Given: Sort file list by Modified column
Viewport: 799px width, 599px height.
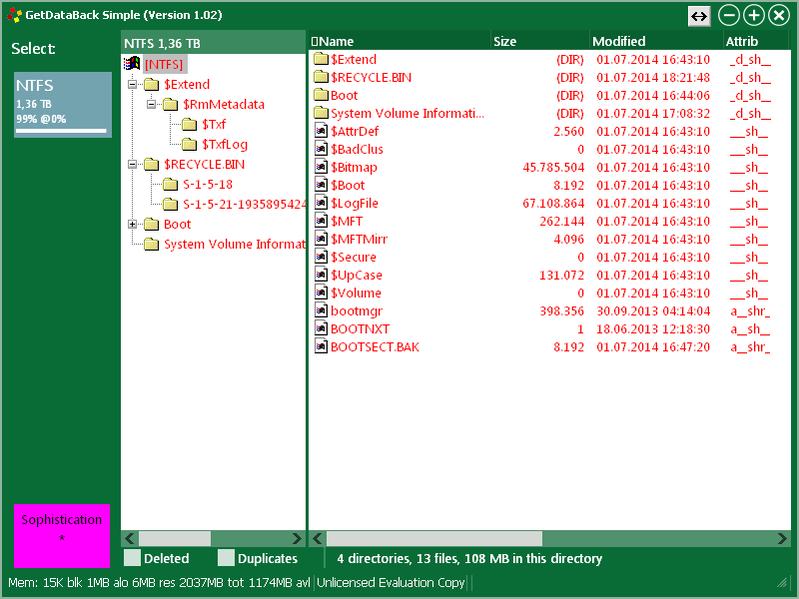Looking at the screenshot, I should (x=656, y=41).
